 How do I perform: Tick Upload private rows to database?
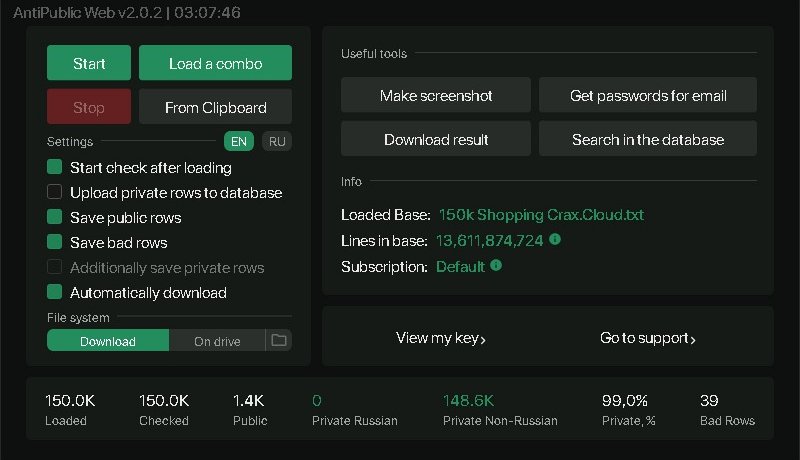click(x=55, y=192)
